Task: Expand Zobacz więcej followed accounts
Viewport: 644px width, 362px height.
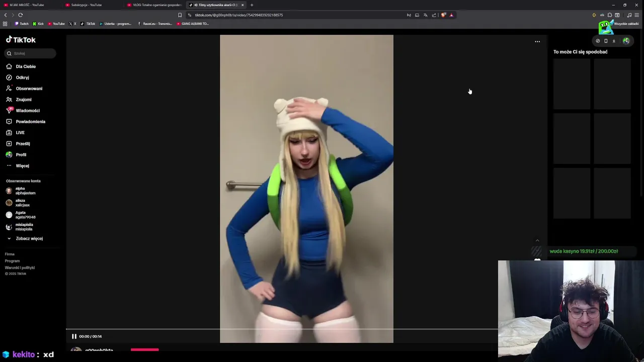Action: (25, 238)
